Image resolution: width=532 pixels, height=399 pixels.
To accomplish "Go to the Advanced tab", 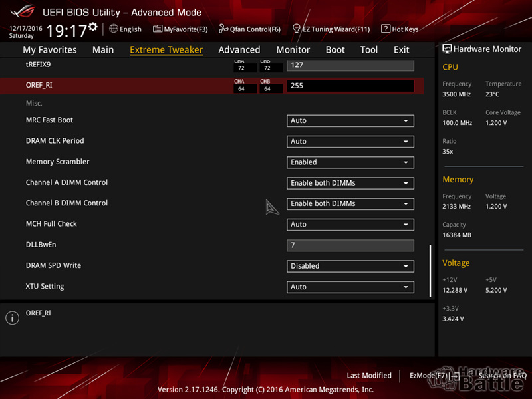I will point(239,49).
